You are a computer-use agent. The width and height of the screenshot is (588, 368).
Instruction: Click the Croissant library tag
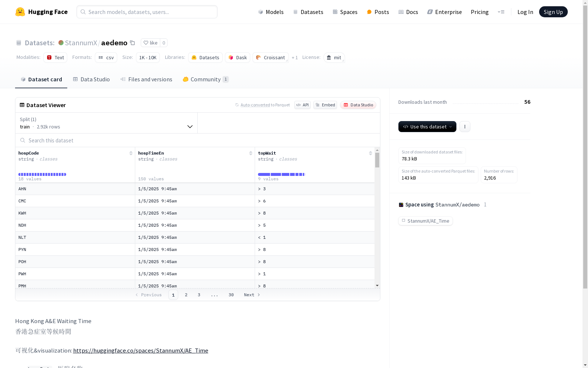click(x=270, y=57)
